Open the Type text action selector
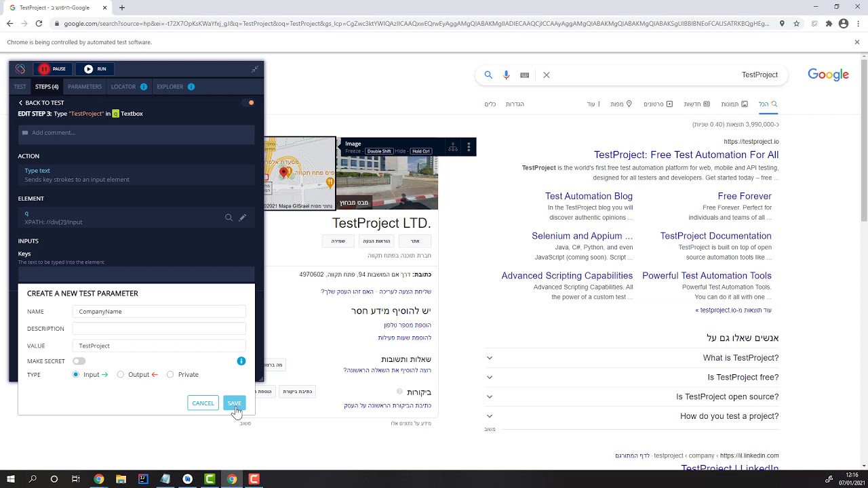868x488 pixels. coord(136,175)
